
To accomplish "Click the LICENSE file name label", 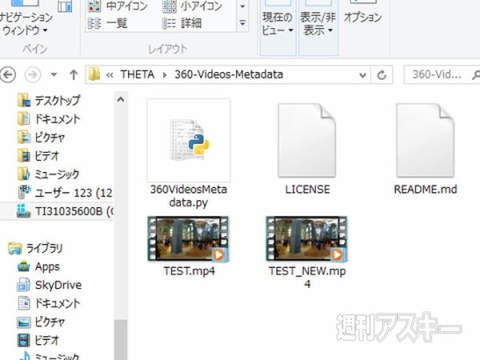I will pos(307,189).
